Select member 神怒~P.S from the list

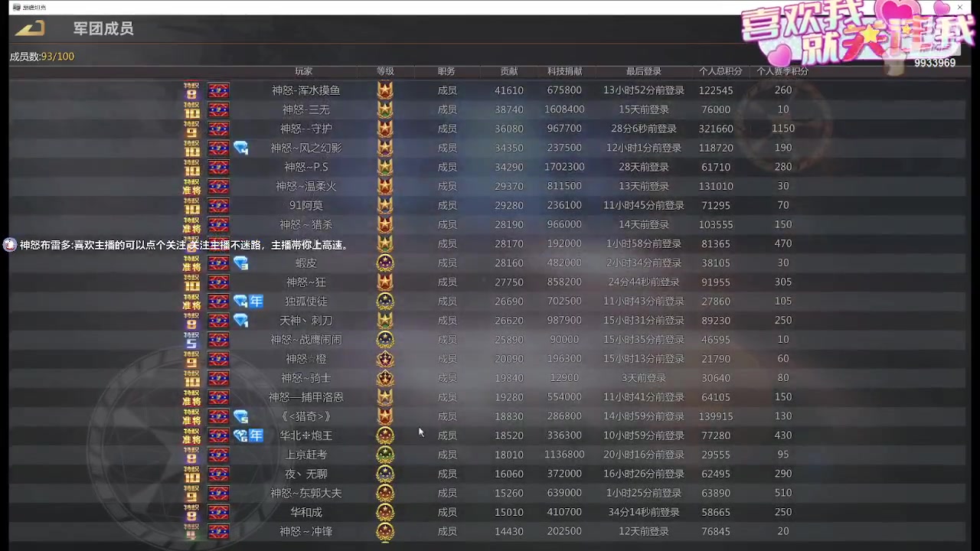[305, 166]
